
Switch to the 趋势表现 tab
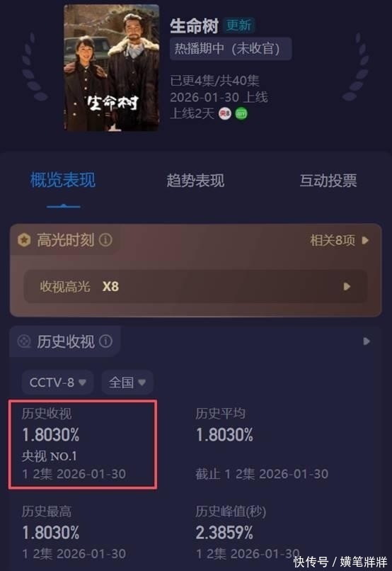pos(195,181)
